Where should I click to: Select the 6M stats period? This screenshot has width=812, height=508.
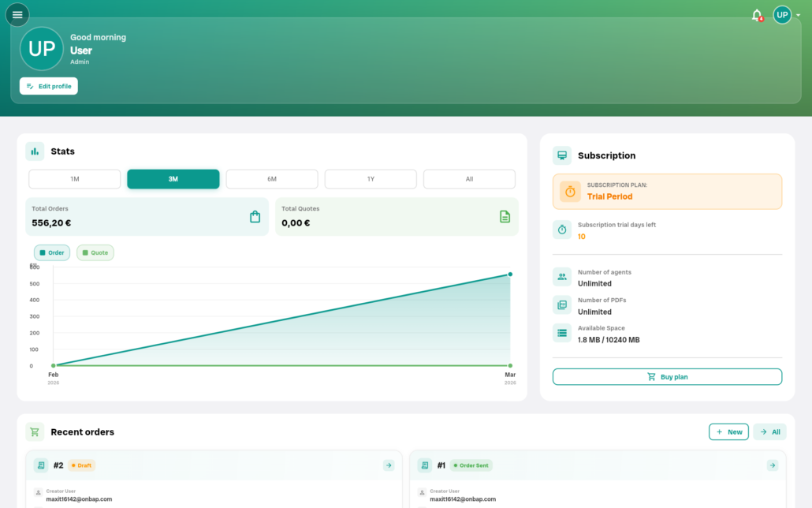coord(271,179)
